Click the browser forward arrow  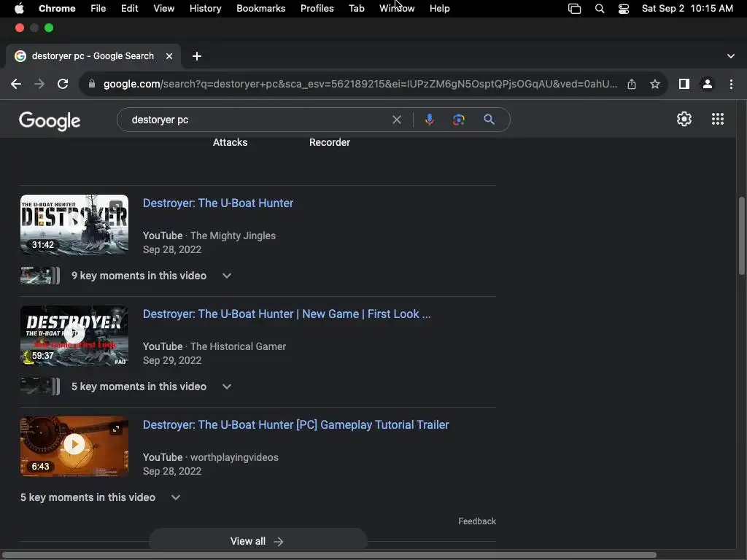tap(39, 85)
